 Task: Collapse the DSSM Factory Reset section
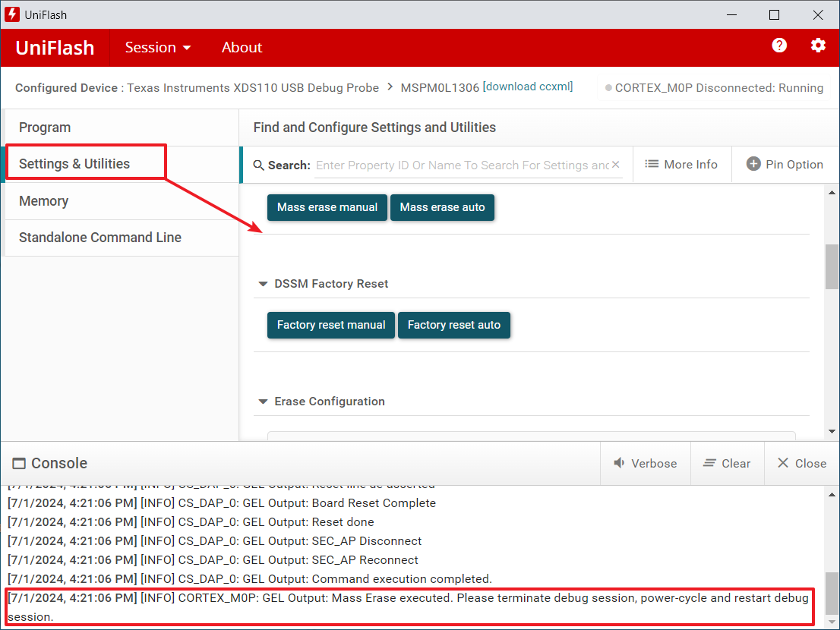pos(264,284)
